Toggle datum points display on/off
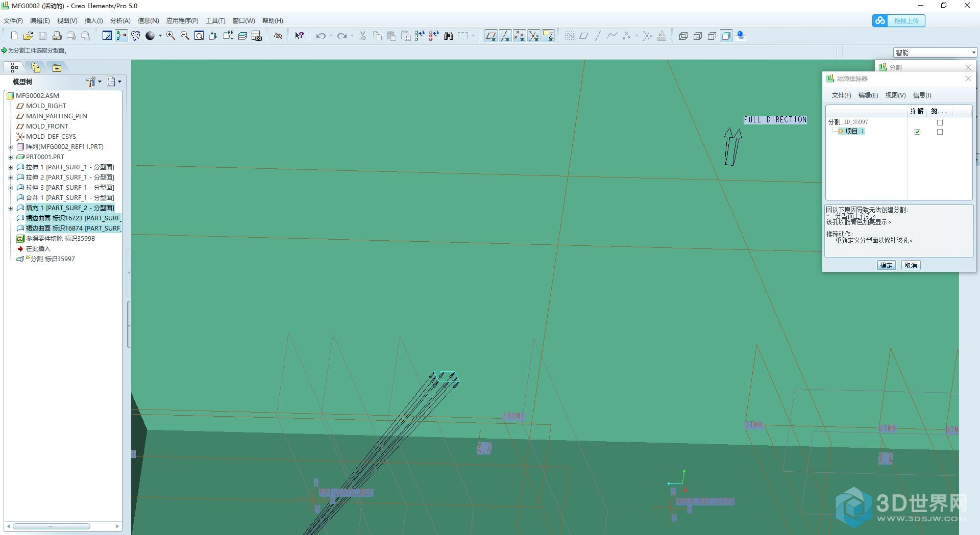 pos(519,36)
